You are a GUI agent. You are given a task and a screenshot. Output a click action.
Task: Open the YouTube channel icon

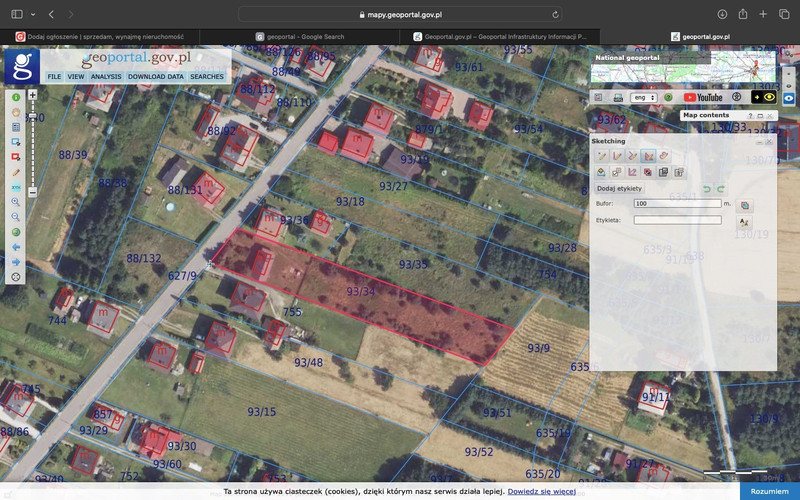point(703,97)
